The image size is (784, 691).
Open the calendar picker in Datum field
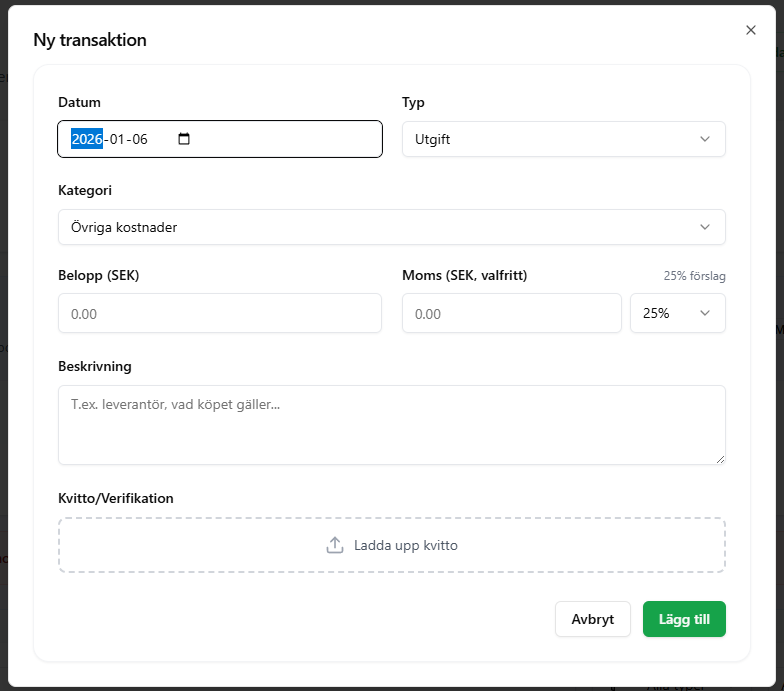tap(184, 139)
